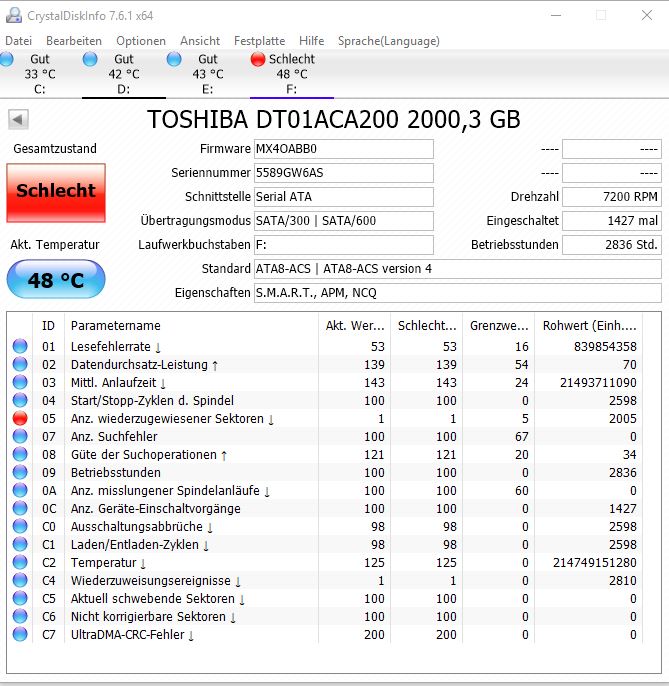This screenshot has height=686, width=669.
Task: Click raw value 839854358
Action: [605, 346]
